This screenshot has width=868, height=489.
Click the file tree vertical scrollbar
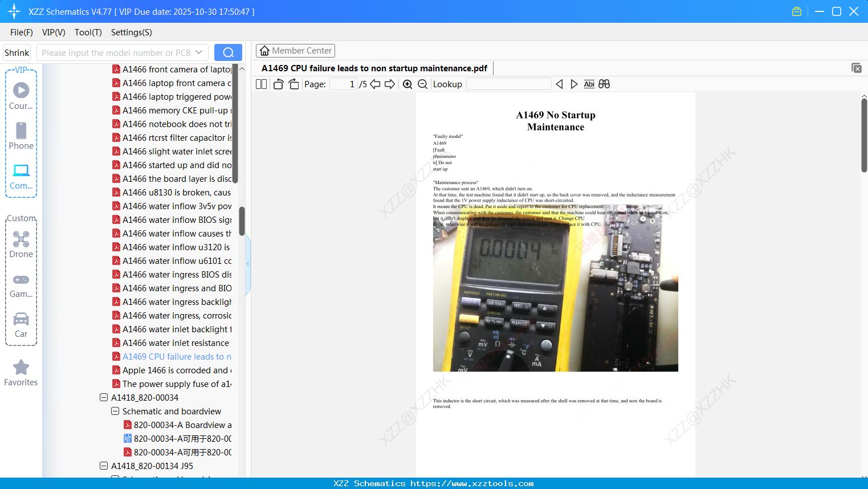(242, 221)
